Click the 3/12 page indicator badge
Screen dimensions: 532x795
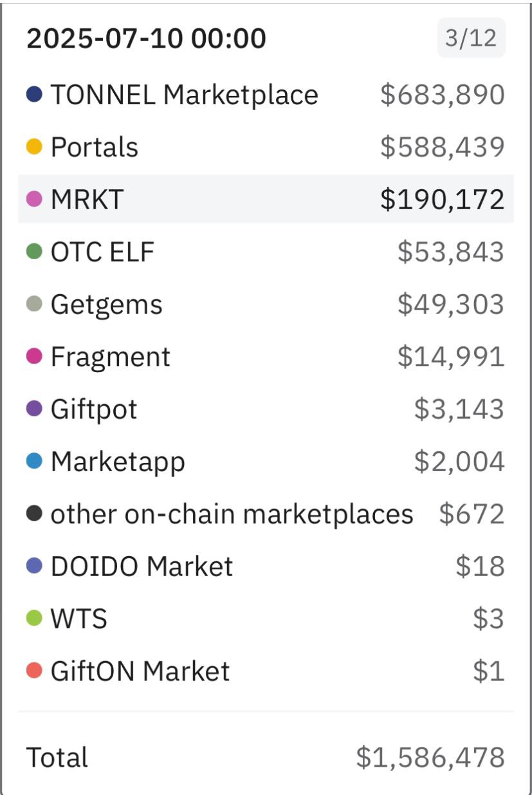point(472,38)
